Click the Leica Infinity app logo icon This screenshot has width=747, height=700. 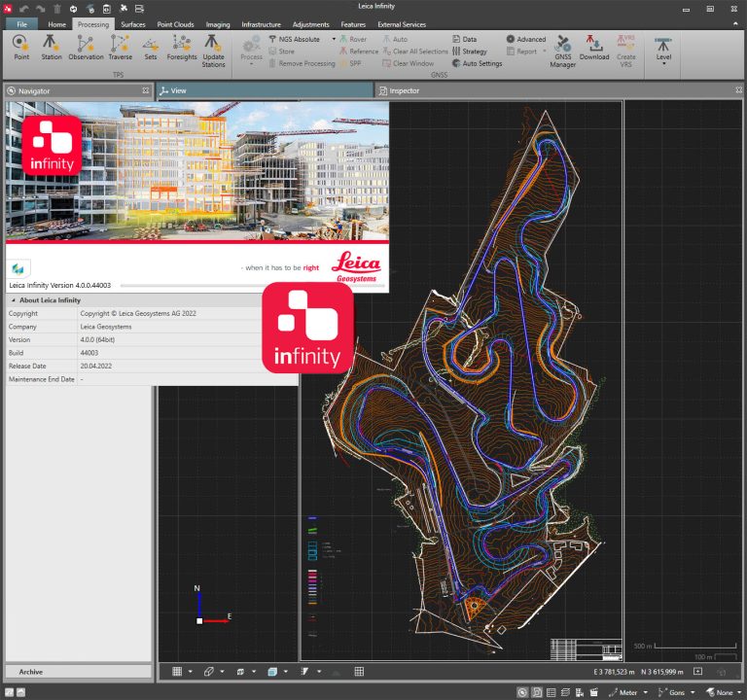(x=8, y=9)
